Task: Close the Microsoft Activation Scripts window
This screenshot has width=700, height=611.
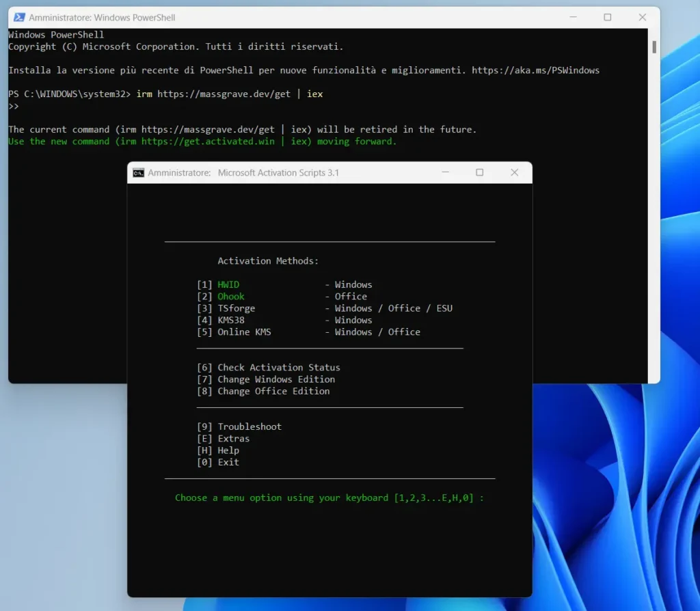Action: pos(514,172)
